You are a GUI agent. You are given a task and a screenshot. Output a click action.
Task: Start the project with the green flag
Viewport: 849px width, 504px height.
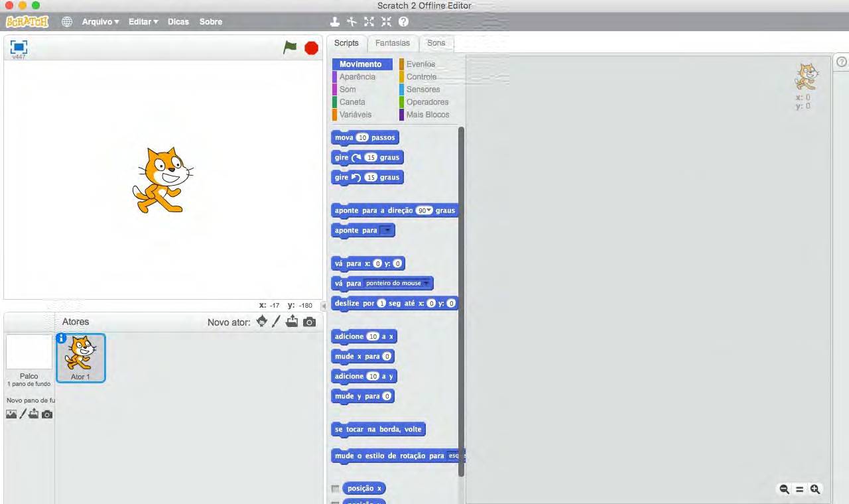tap(290, 47)
